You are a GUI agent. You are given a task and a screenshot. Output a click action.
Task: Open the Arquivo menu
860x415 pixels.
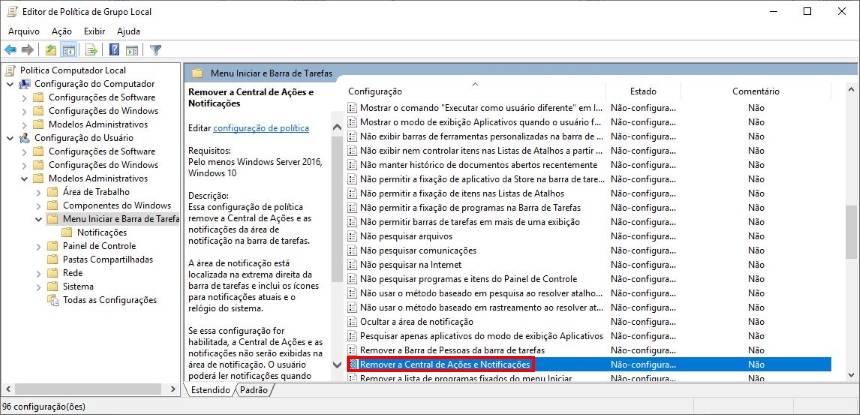24,31
